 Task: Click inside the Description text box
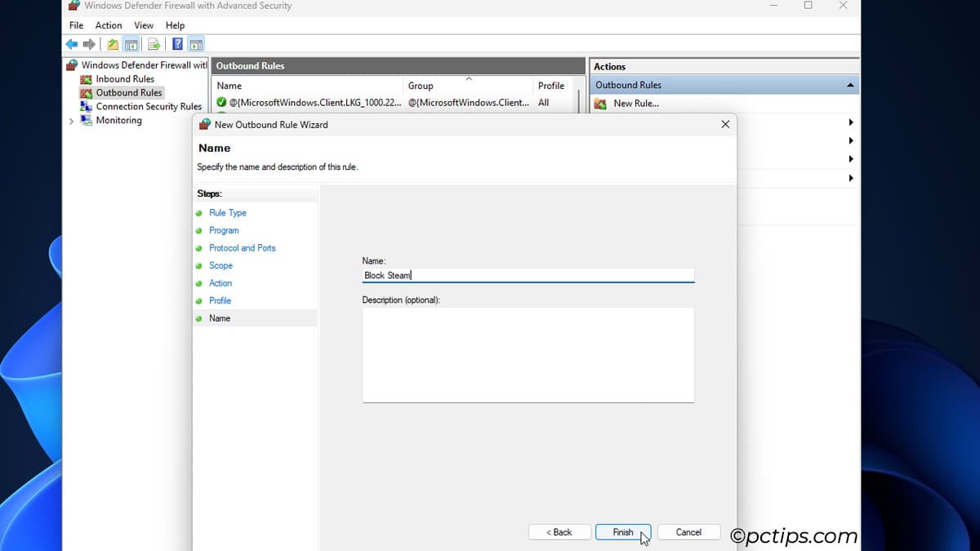coord(528,355)
